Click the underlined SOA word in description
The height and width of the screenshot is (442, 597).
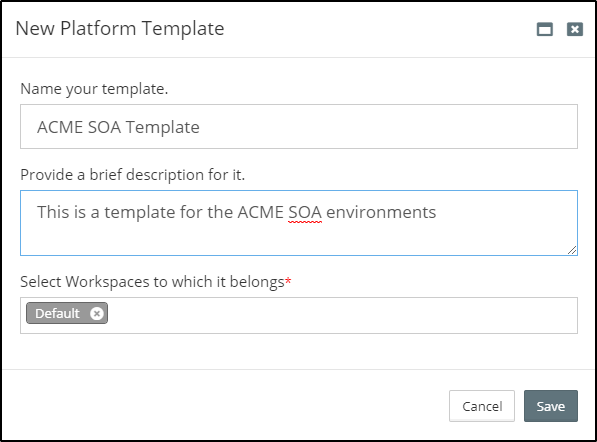[x=305, y=212]
